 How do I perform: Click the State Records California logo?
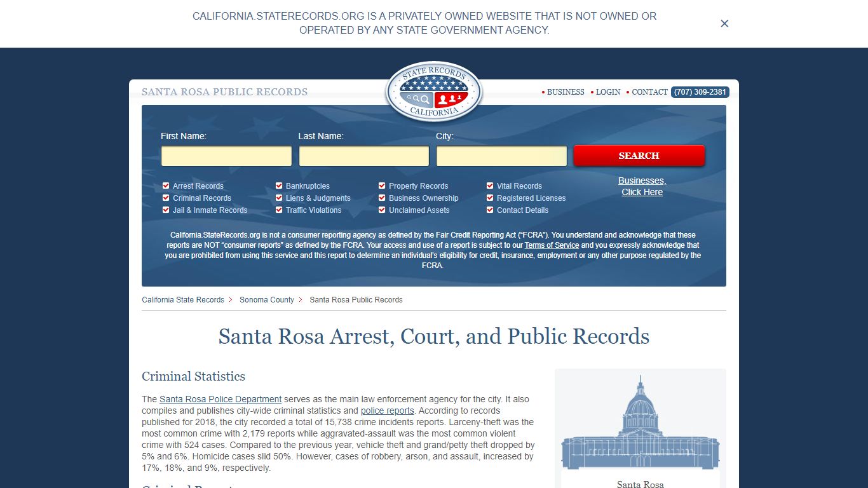click(434, 93)
